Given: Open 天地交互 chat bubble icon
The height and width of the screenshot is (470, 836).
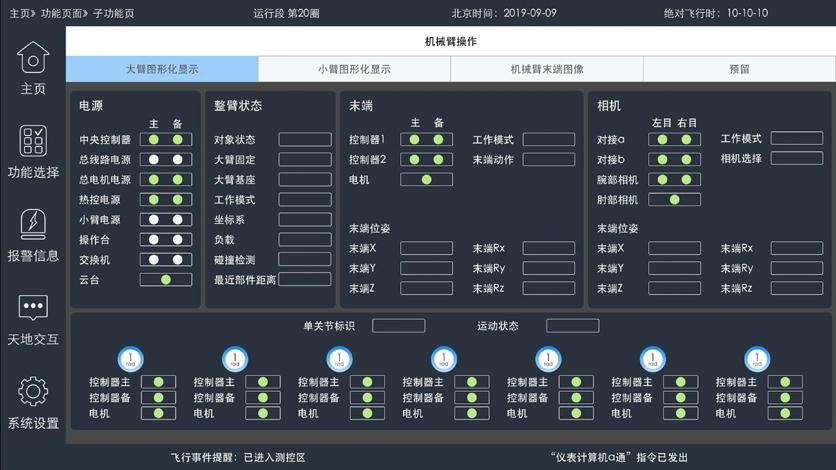Looking at the screenshot, I should (x=33, y=307).
